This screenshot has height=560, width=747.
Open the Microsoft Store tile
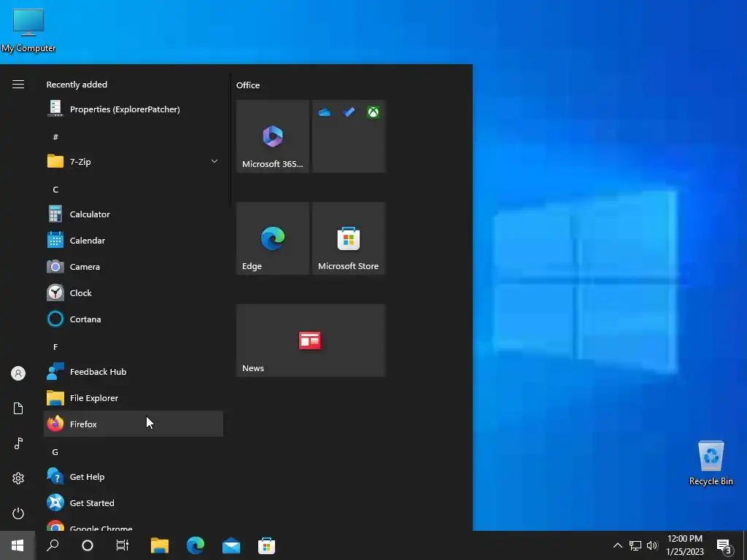point(349,238)
